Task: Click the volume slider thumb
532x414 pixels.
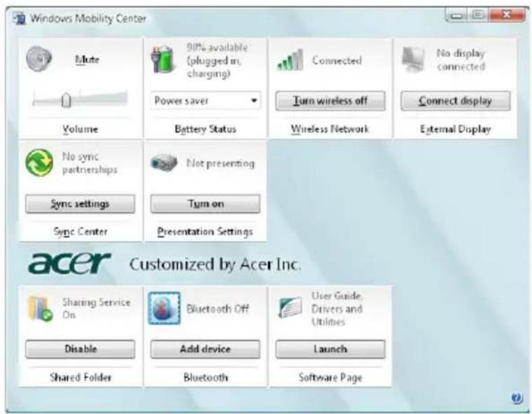Action: [x=66, y=100]
